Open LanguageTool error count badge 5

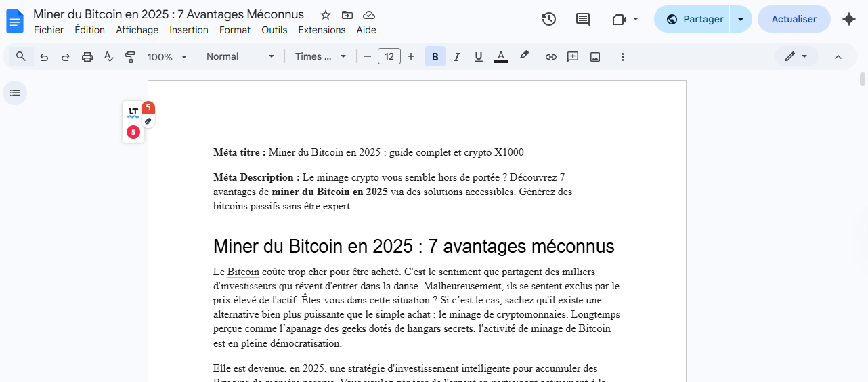pyautogui.click(x=133, y=132)
